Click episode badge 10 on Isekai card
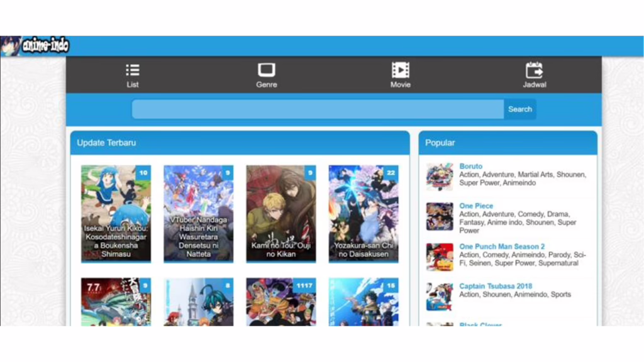The image size is (644, 362). point(143,173)
